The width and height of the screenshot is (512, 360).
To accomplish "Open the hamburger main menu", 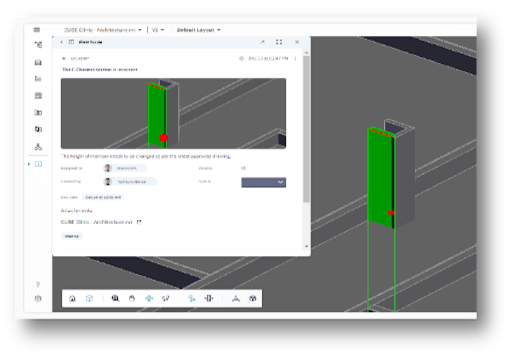I will (37, 30).
